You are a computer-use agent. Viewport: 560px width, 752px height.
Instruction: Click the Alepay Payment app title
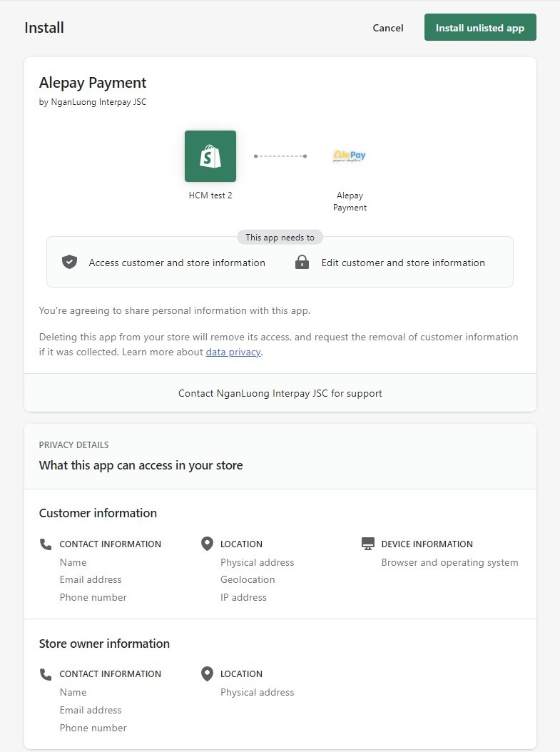coord(93,83)
